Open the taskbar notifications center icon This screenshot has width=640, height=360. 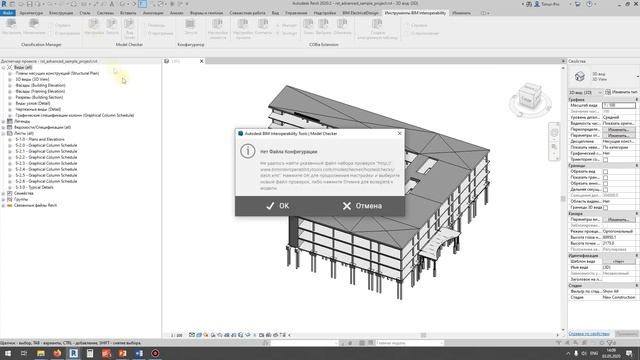pos(629,353)
